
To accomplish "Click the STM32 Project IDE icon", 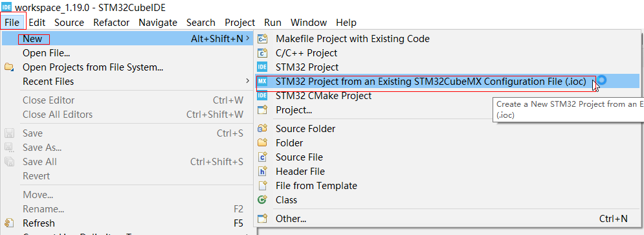I will 262,67.
